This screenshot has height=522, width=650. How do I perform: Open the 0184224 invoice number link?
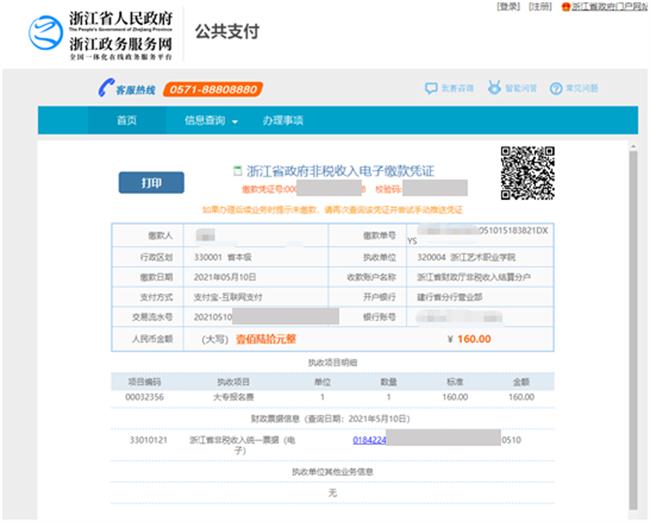tap(370, 439)
